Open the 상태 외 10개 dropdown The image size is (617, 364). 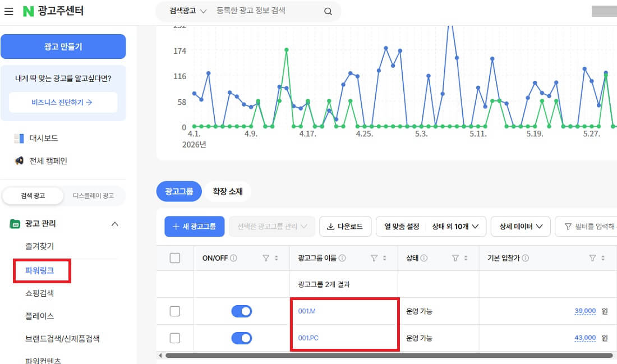(455, 227)
